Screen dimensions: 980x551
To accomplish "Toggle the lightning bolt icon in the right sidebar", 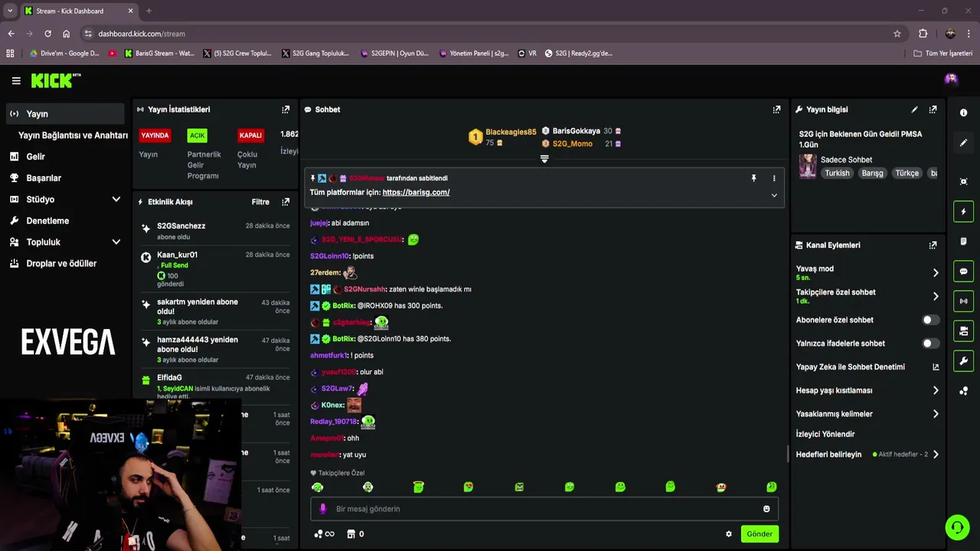I will coord(963,211).
